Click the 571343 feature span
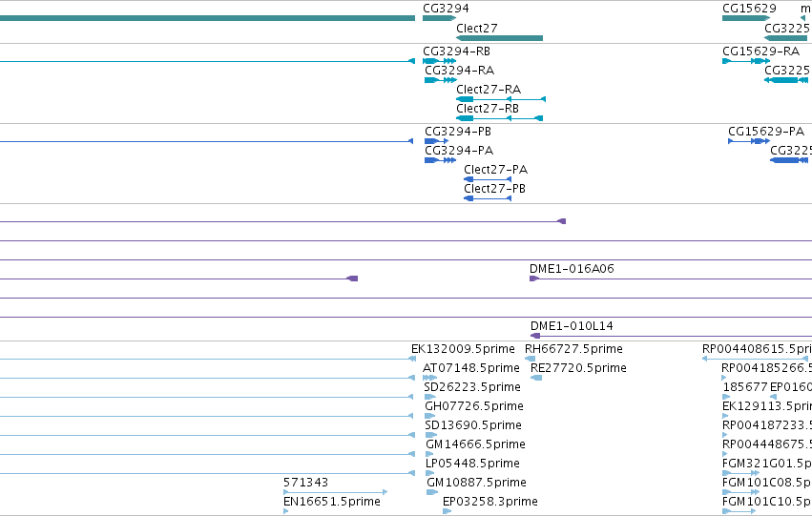The height and width of the screenshot is (516, 812). 336,492
